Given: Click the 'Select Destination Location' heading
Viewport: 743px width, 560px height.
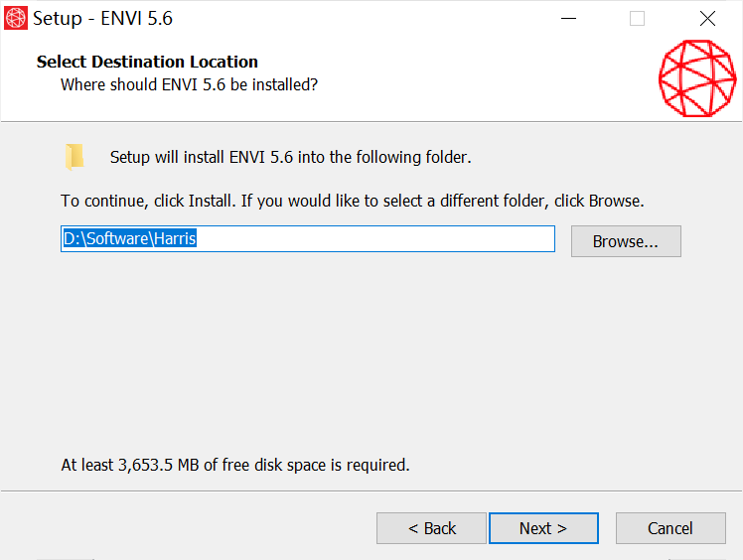Looking at the screenshot, I should [x=147, y=62].
